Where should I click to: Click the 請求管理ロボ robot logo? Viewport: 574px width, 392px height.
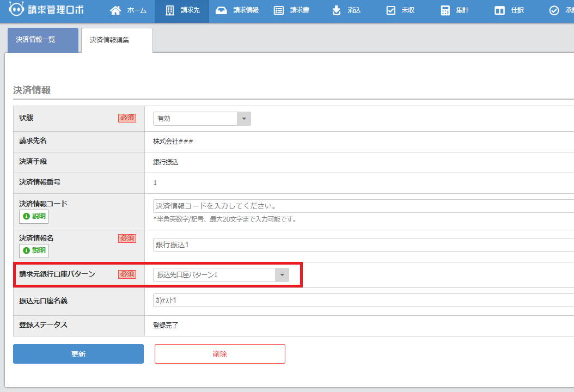(17, 10)
